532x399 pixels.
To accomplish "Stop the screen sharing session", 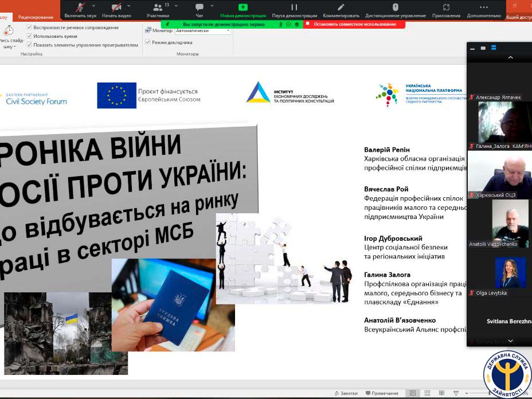I will [x=354, y=24].
